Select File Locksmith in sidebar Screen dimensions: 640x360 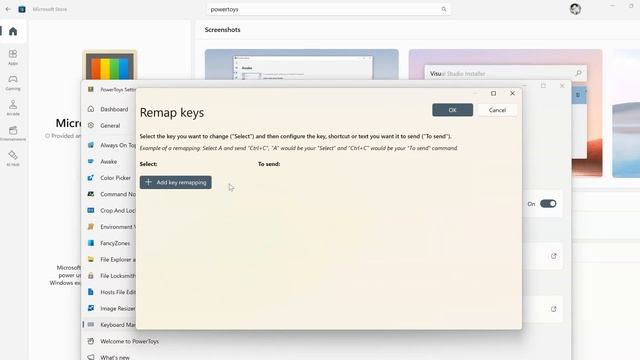[x=118, y=276]
